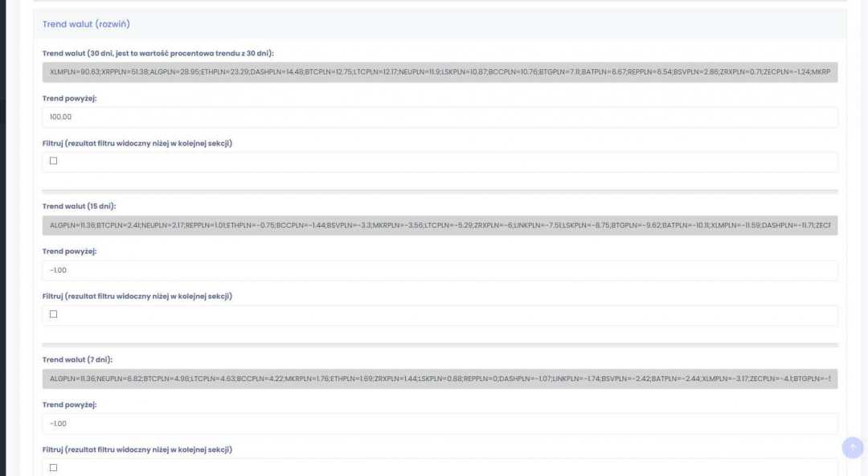
Task: Focus the Trend powyżej field showing 100.00
Action: pos(440,117)
